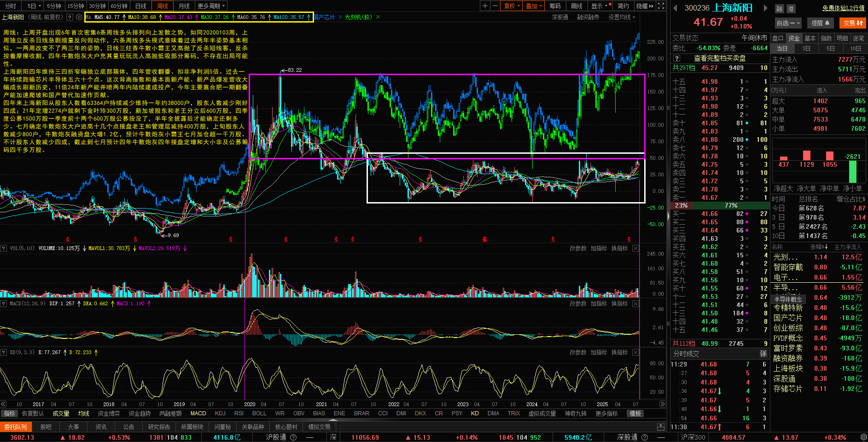This screenshot has height=442, width=868.
Task: Expand 更多周期 dropdown
Action: [x=211, y=6]
